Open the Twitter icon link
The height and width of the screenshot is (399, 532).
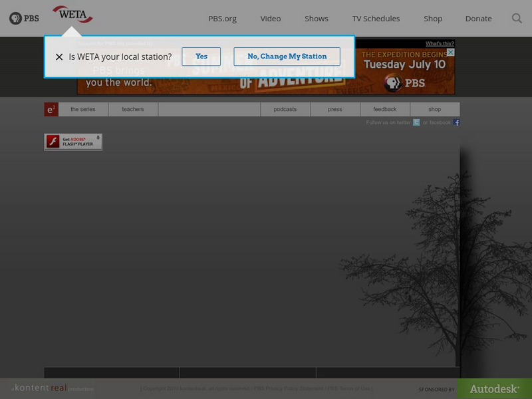click(x=416, y=122)
